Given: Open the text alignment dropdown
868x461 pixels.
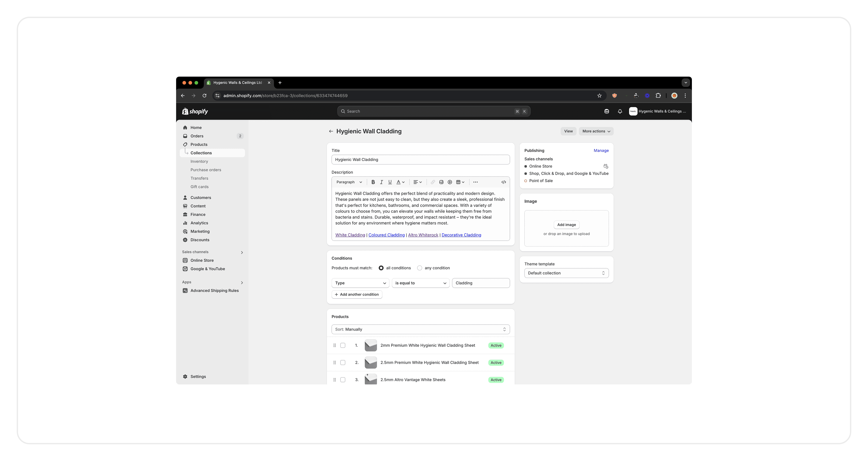Looking at the screenshot, I should pos(418,182).
